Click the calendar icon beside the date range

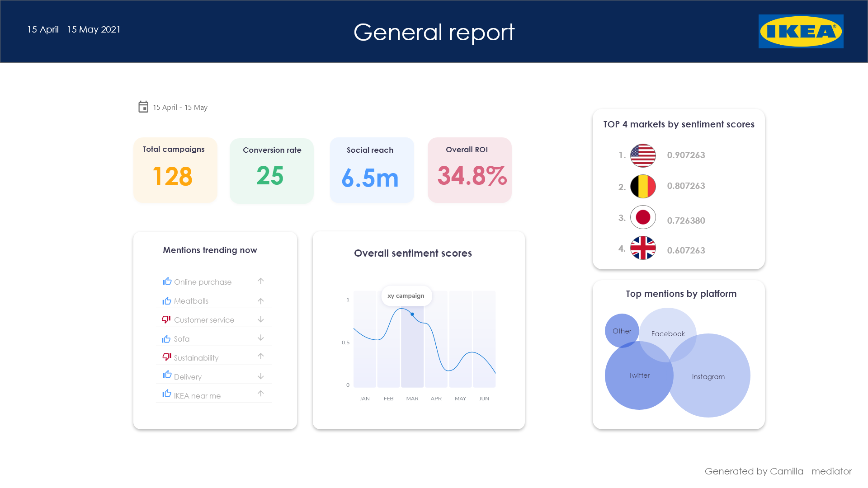point(143,107)
